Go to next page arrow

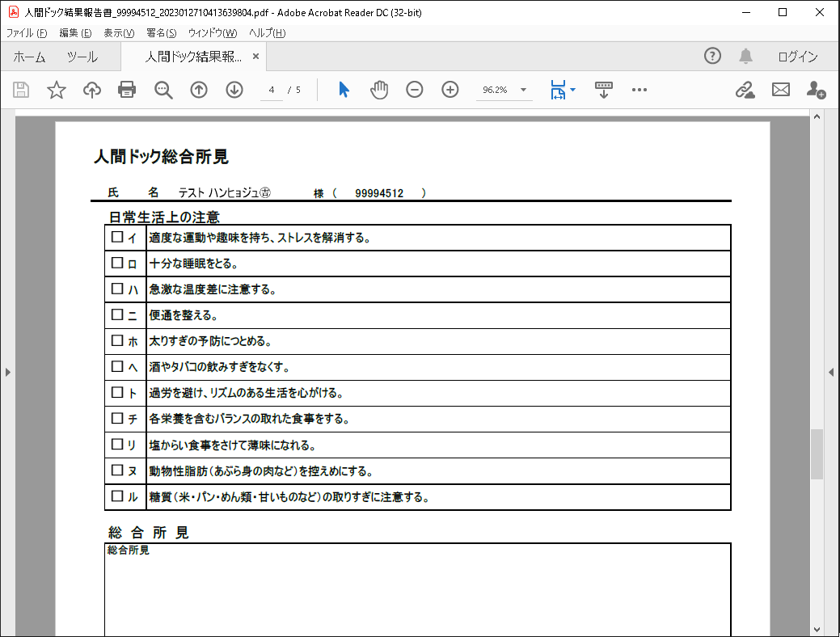[x=234, y=90]
